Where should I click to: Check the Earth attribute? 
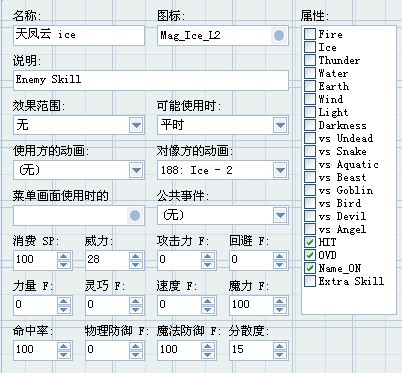pos(310,86)
